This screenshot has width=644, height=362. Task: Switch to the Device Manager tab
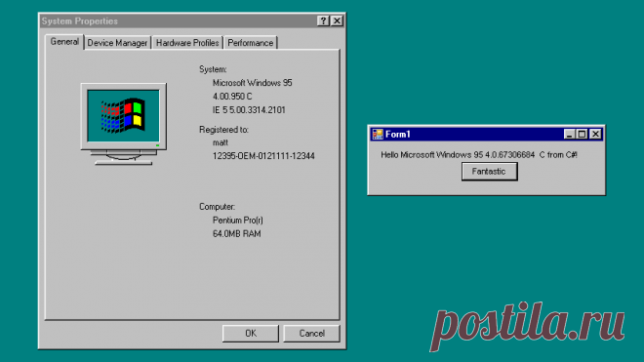[117, 43]
